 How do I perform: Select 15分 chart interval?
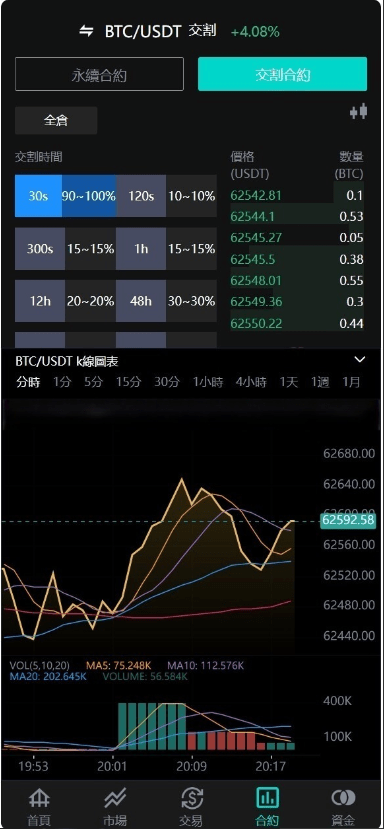click(x=129, y=382)
